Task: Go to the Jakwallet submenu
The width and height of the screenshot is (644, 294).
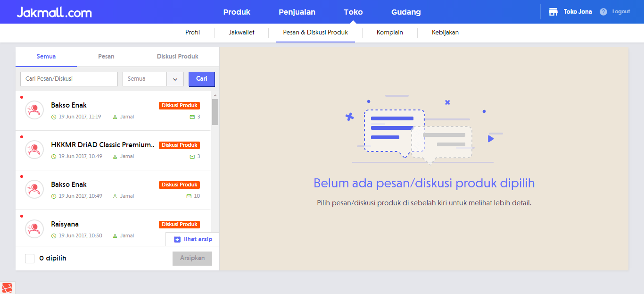Action: click(x=241, y=33)
